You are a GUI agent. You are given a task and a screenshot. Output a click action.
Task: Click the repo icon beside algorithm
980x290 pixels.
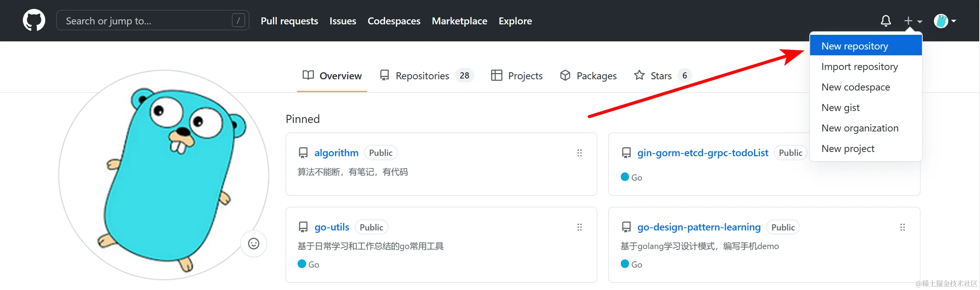point(303,153)
